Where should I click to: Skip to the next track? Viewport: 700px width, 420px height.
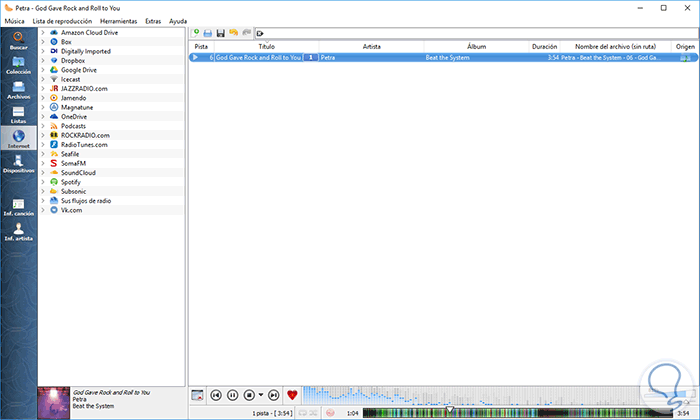(x=274, y=395)
